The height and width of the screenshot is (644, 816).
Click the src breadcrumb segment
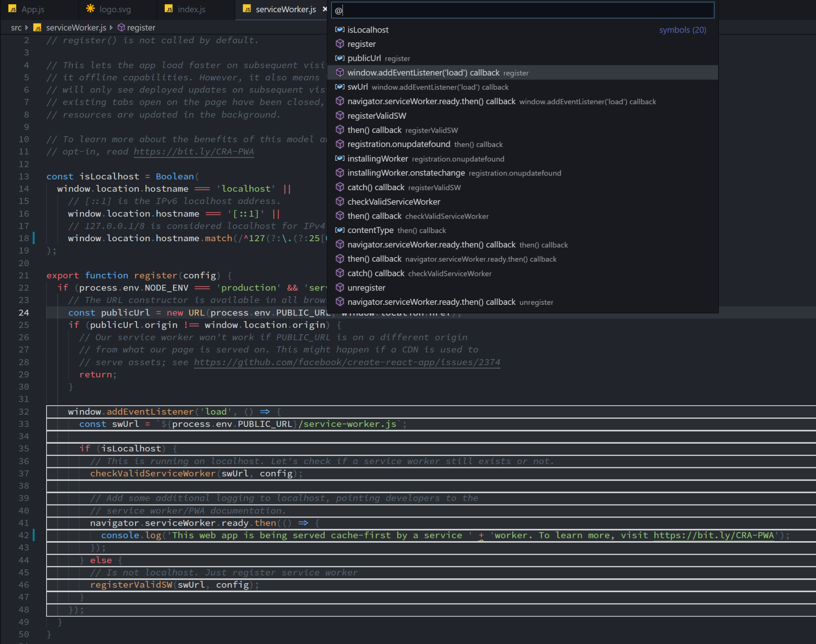click(x=16, y=27)
